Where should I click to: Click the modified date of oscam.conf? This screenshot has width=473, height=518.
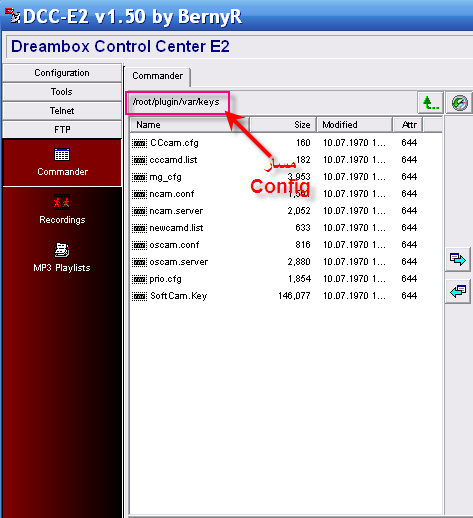coord(354,245)
